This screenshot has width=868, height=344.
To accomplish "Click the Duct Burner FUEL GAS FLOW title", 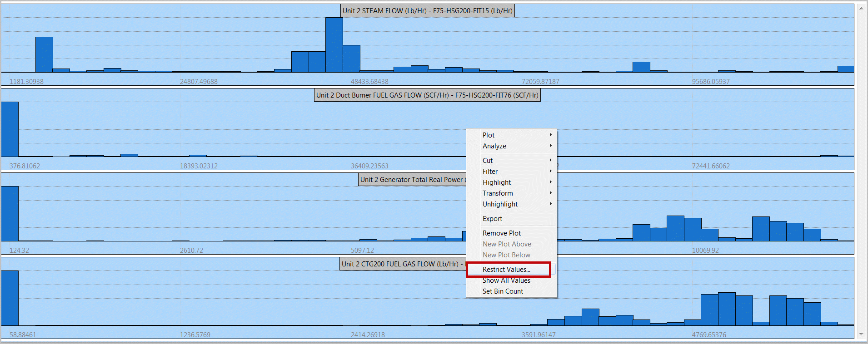I will (427, 95).
